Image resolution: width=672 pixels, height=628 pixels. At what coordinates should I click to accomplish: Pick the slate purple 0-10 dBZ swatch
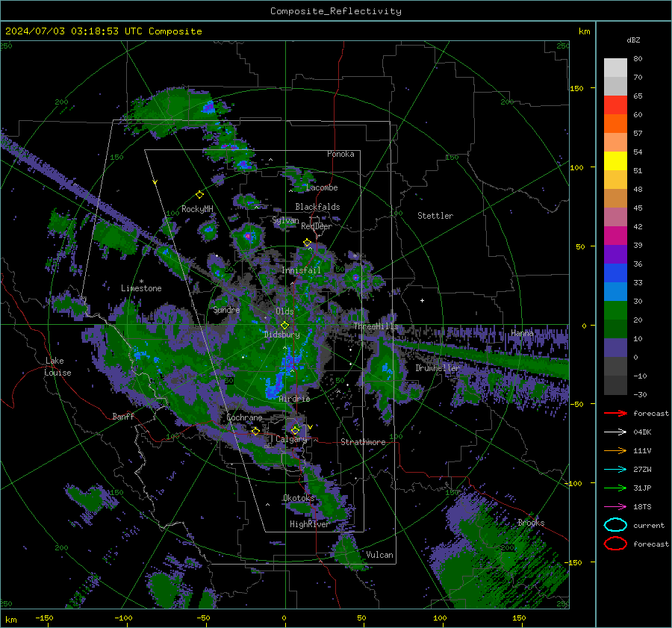coord(615,348)
